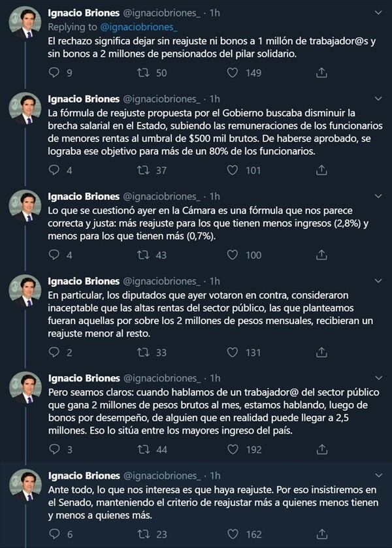Open the chevron menu on the 2,5 millones tweet

pos(378,378)
